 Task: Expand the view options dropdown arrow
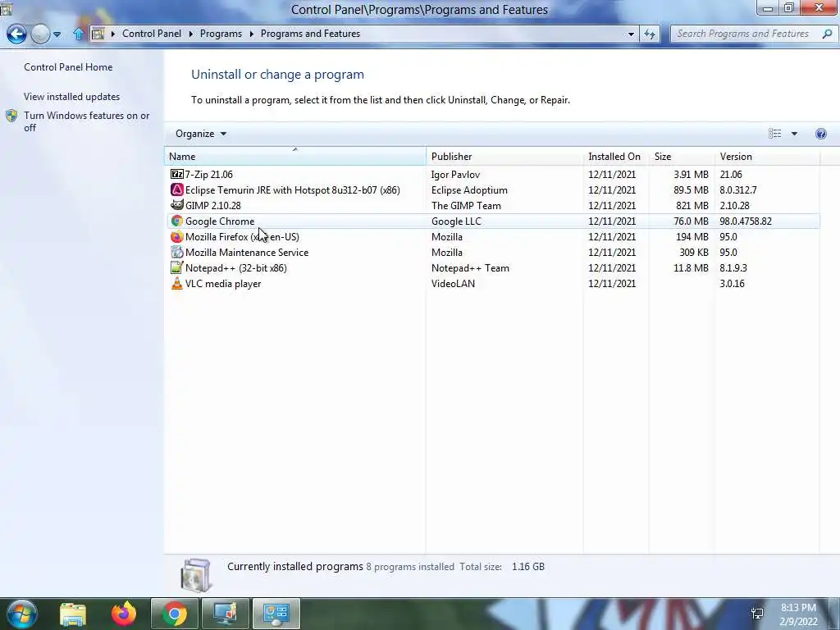(x=794, y=134)
